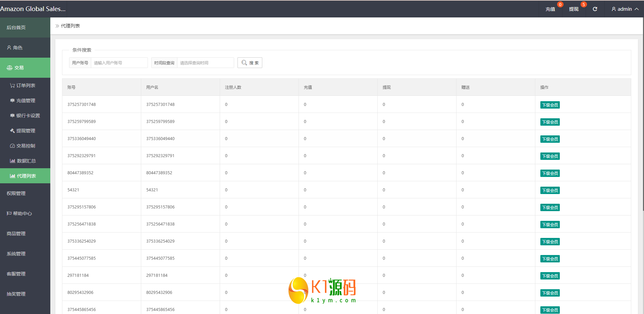644x314 pixels.
Task: Click the refresh icon in top bar
Action: pos(595,9)
